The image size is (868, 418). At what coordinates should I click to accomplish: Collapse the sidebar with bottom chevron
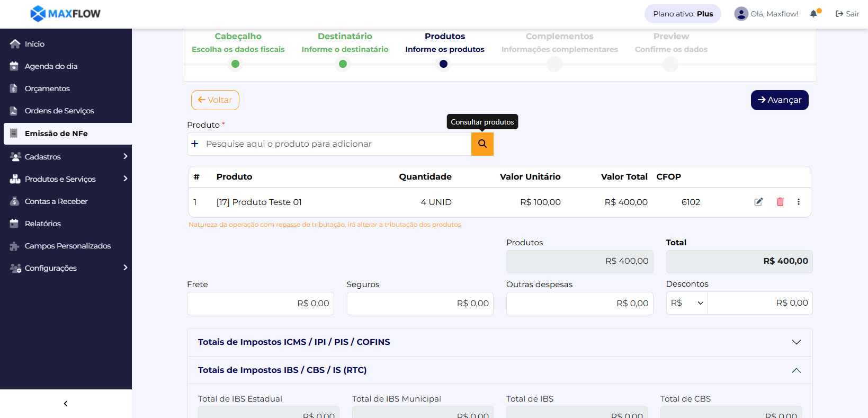66,404
